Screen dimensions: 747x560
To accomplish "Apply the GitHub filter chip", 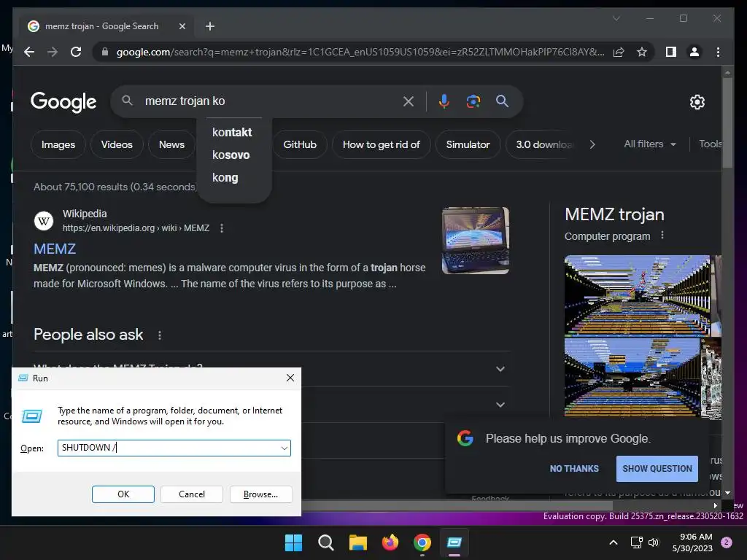I will (300, 144).
